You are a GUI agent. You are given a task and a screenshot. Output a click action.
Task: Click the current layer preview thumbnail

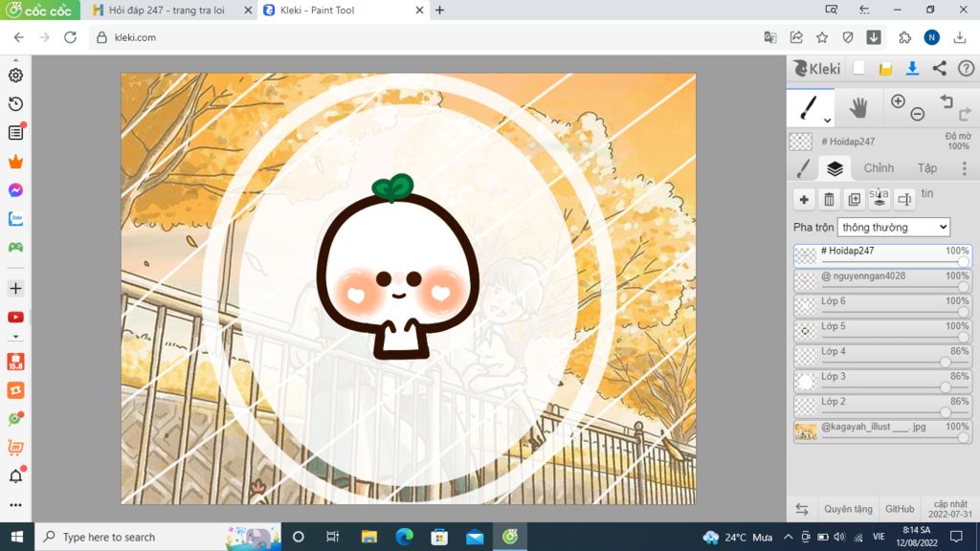coord(801,142)
